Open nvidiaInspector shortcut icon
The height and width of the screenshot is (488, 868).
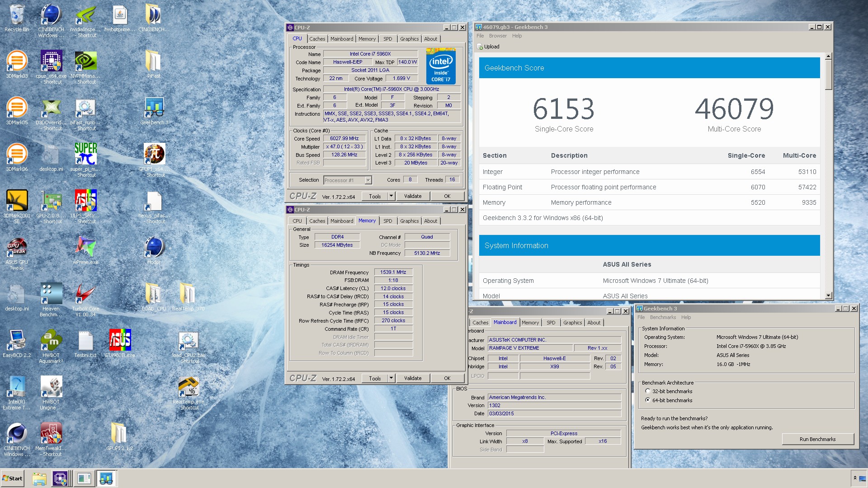[x=85, y=20]
